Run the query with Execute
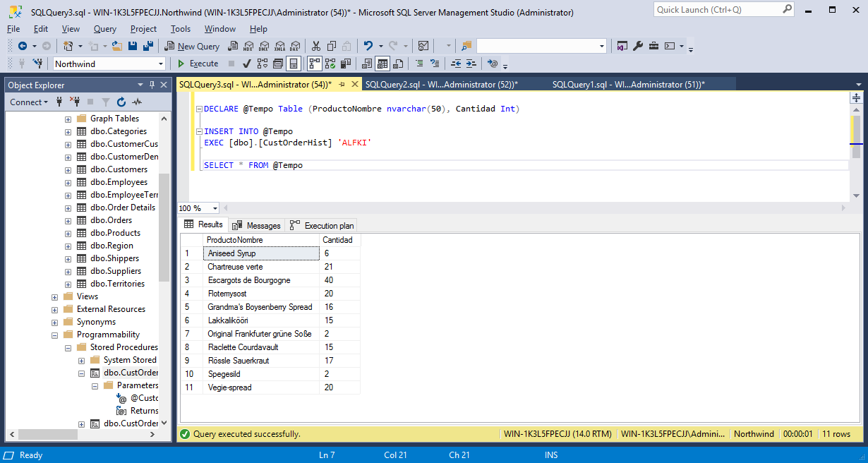 (198, 64)
